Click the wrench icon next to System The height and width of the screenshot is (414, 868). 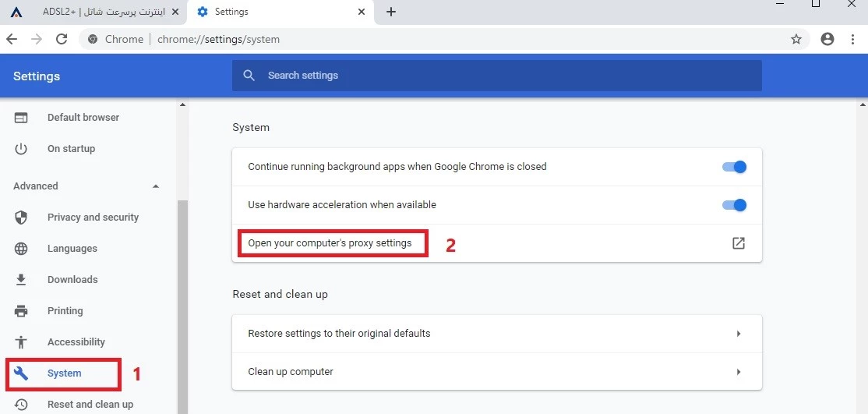coord(21,373)
